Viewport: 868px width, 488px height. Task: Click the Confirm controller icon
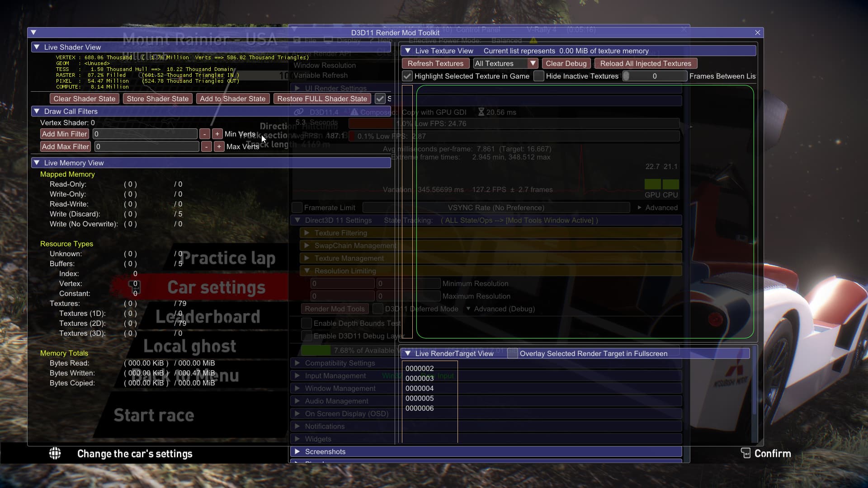point(745,453)
